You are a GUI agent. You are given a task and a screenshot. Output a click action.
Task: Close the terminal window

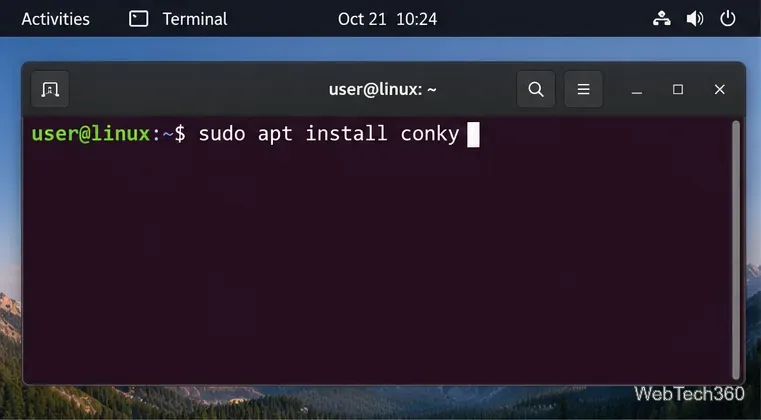coord(720,89)
